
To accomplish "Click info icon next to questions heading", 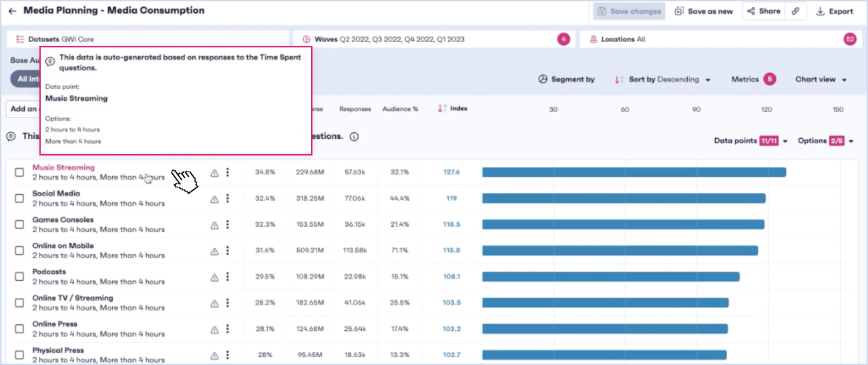I will pyautogui.click(x=355, y=137).
